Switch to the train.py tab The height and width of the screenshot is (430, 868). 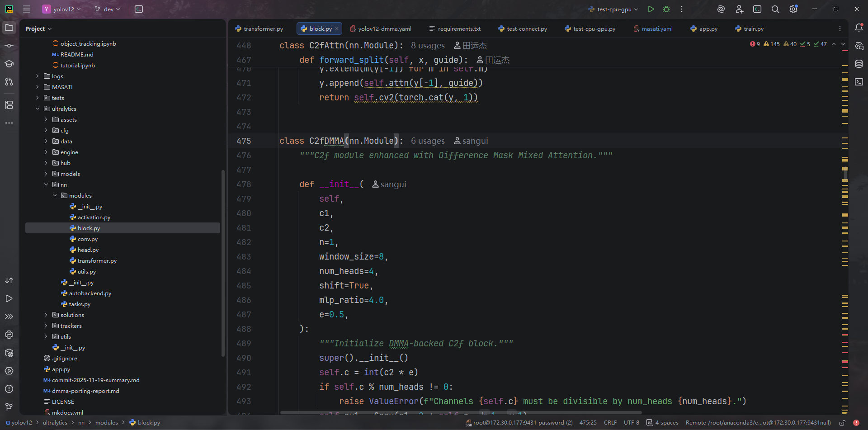click(753, 29)
